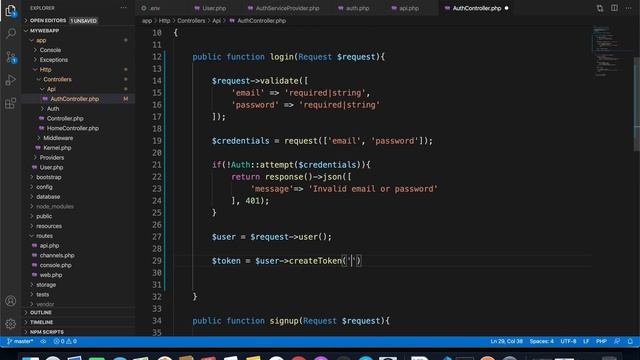Image resolution: width=640 pixels, height=360 pixels.
Task: Click Http in the breadcrumb path
Action: [164, 21]
